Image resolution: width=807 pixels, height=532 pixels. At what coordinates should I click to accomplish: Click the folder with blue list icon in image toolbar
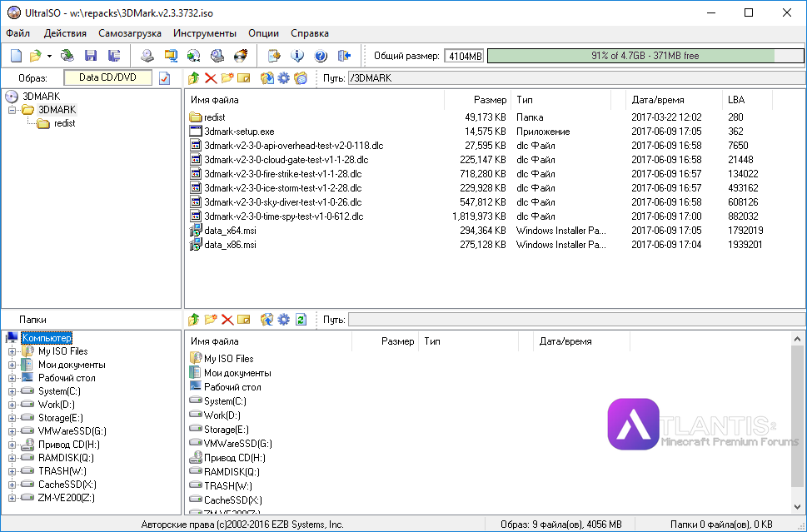(x=301, y=78)
